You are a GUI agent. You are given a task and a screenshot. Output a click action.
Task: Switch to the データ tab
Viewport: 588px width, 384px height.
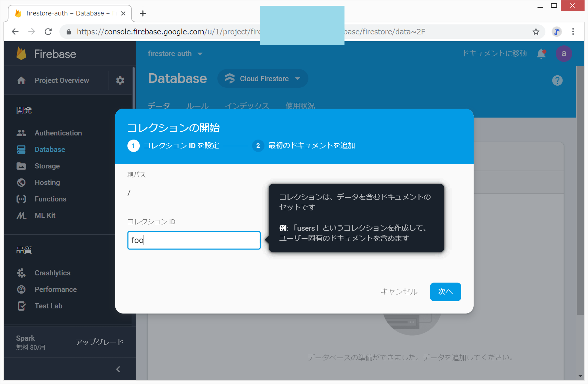click(x=159, y=106)
